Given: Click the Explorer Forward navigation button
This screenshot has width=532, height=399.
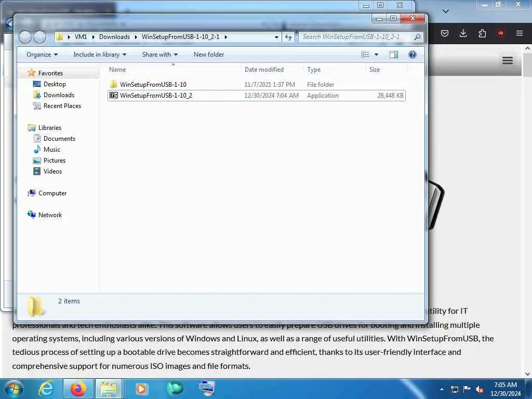Looking at the screenshot, I should click(39, 37).
